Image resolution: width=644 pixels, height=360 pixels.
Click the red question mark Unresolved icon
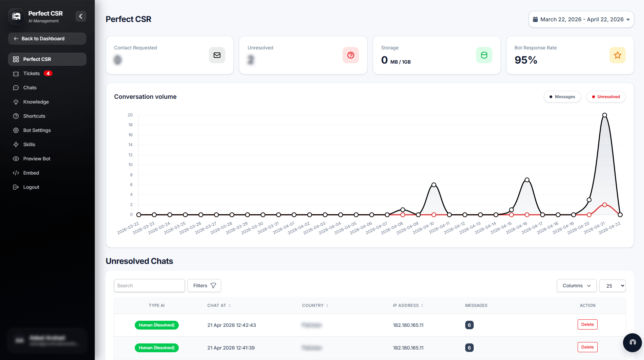[350, 55]
